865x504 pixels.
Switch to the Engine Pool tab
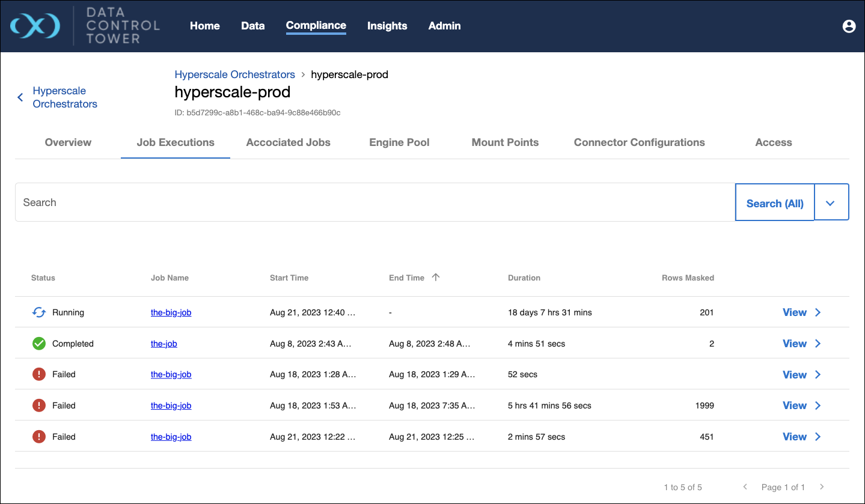[x=399, y=142]
